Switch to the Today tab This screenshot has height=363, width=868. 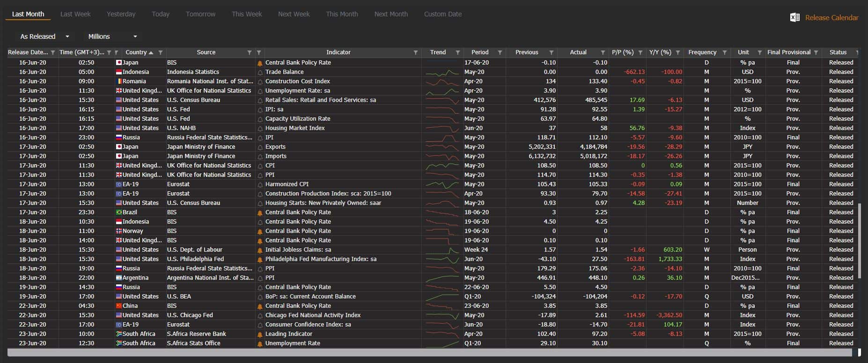(161, 14)
